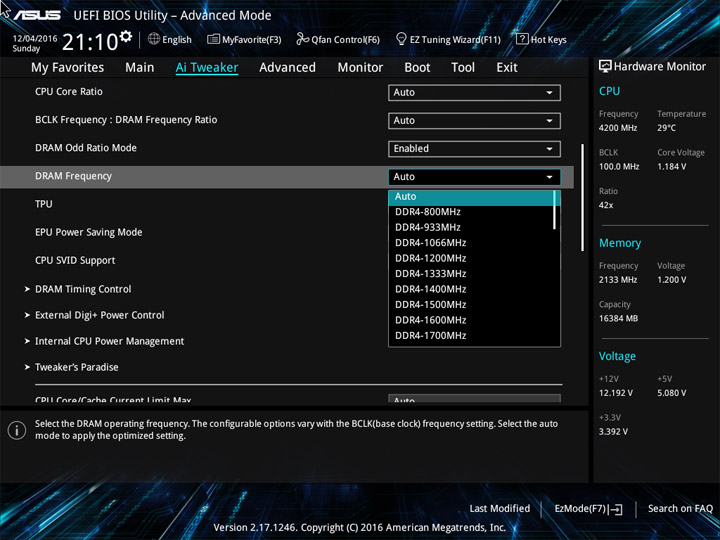Click the Hot Keys question mark icon
The height and width of the screenshot is (540, 720).
(522, 39)
